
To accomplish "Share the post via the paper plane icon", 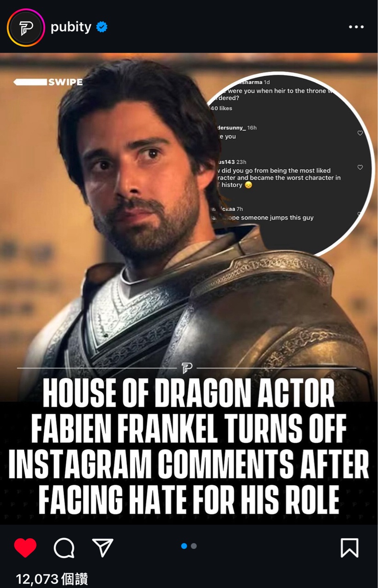I will (x=103, y=547).
